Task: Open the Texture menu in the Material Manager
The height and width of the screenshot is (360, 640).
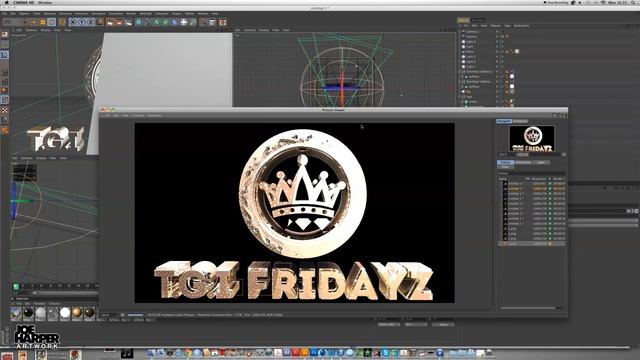Action: [54, 304]
